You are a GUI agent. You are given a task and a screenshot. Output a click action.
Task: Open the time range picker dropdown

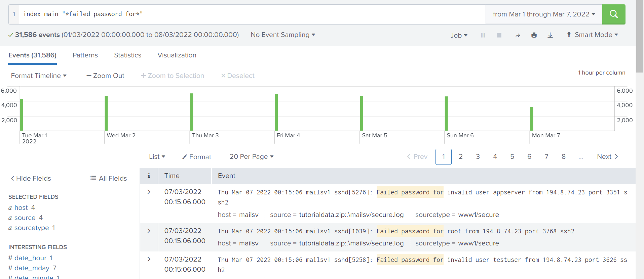pyautogui.click(x=544, y=14)
